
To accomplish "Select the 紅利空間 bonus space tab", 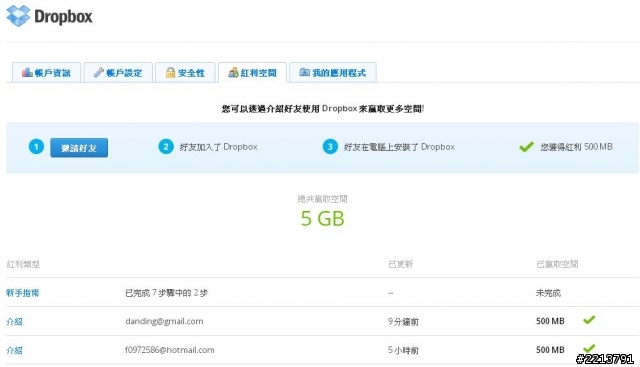I will (253, 73).
